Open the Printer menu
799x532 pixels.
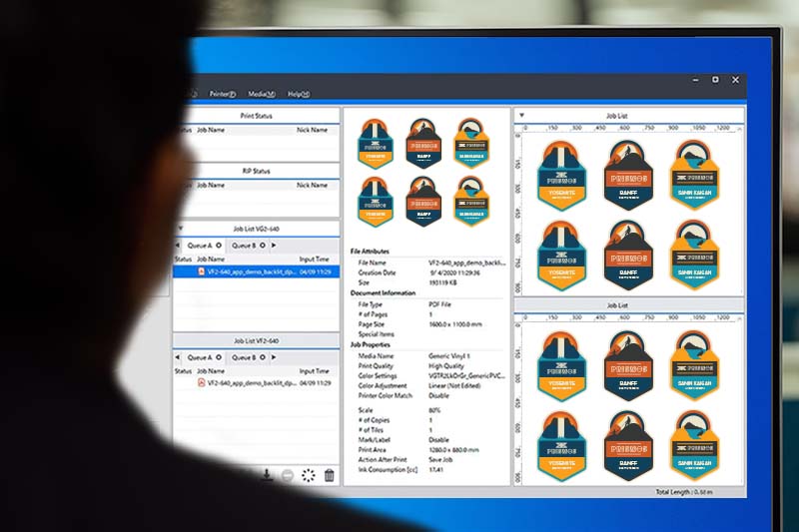222,94
